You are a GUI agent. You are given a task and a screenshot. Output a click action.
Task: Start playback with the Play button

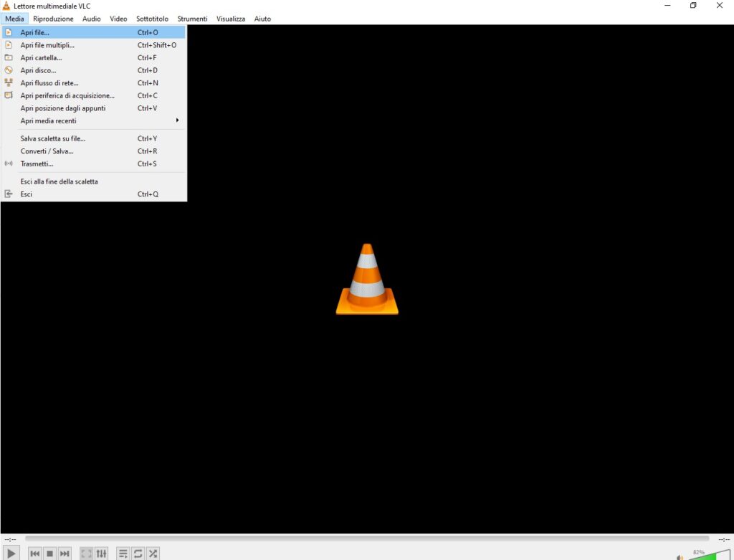click(x=11, y=554)
